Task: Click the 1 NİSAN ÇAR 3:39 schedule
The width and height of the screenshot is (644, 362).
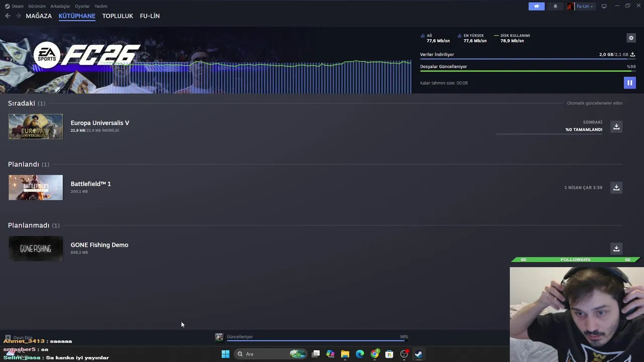Action: click(x=583, y=188)
